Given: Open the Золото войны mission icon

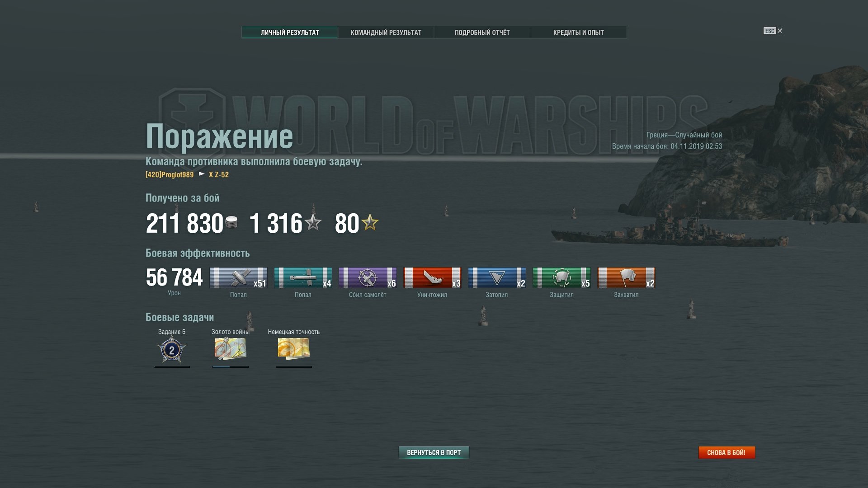Looking at the screenshot, I should coord(231,348).
